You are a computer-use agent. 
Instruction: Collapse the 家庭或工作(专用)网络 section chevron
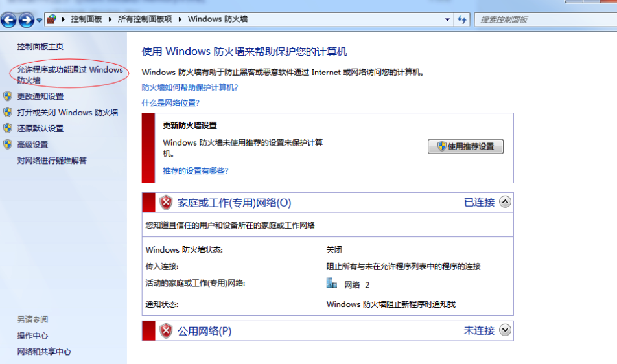coord(505,202)
